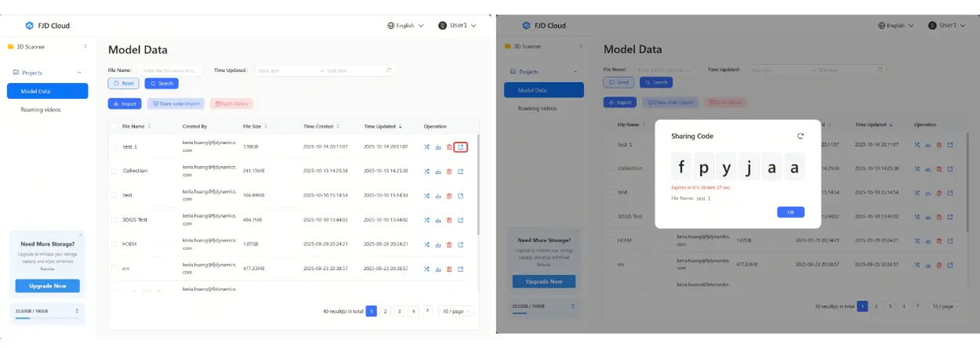This screenshot has width=980, height=347.
Task: Click the File Name search input field
Action: point(172,70)
